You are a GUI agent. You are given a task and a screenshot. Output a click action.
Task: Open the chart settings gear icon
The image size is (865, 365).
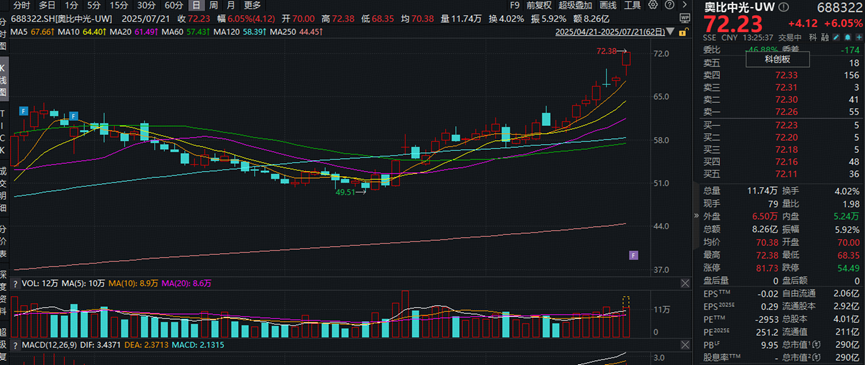[653, 5]
